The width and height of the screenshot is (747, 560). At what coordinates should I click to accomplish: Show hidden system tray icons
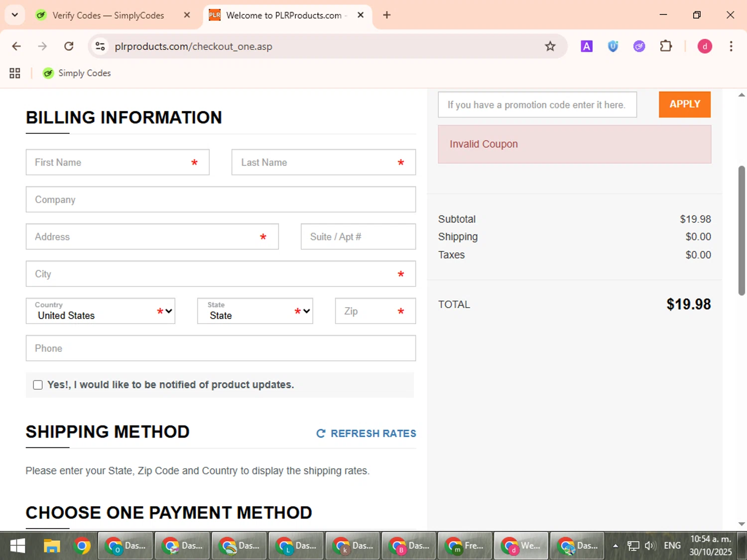click(x=616, y=546)
